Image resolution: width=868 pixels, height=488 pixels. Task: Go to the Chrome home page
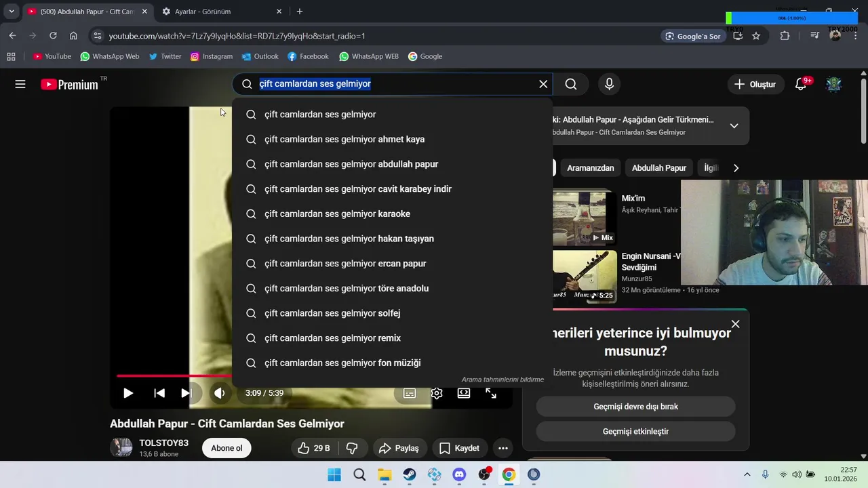pyautogui.click(x=73, y=36)
